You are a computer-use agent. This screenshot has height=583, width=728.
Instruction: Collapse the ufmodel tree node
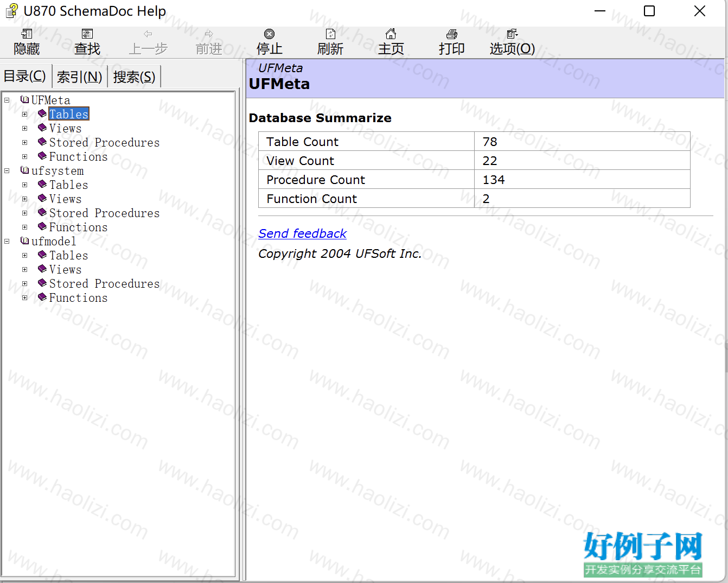(x=7, y=242)
